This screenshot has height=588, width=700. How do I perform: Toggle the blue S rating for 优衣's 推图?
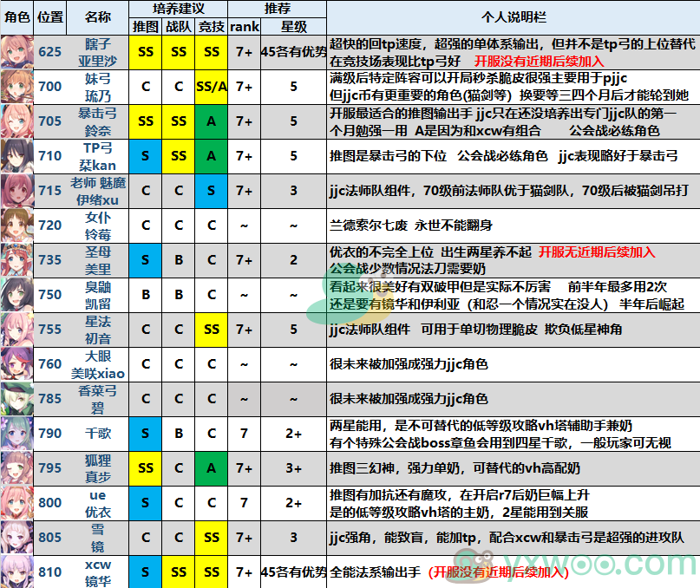point(145,503)
